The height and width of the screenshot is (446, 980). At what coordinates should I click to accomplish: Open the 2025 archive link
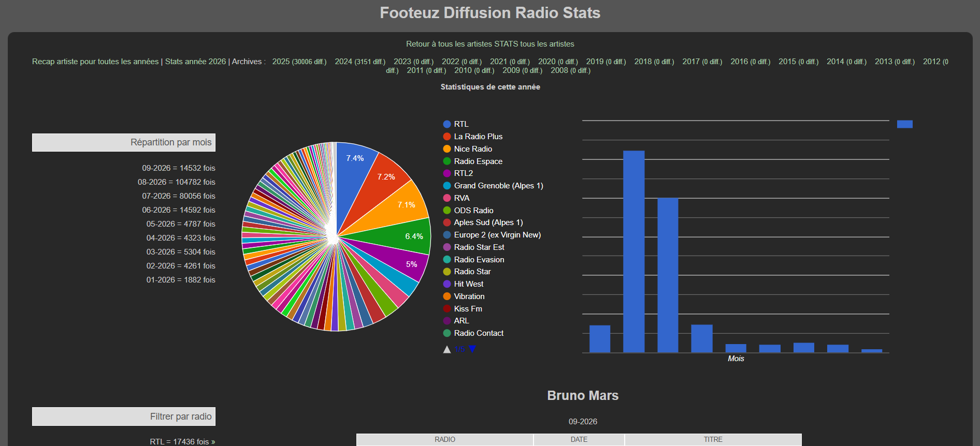pos(299,62)
